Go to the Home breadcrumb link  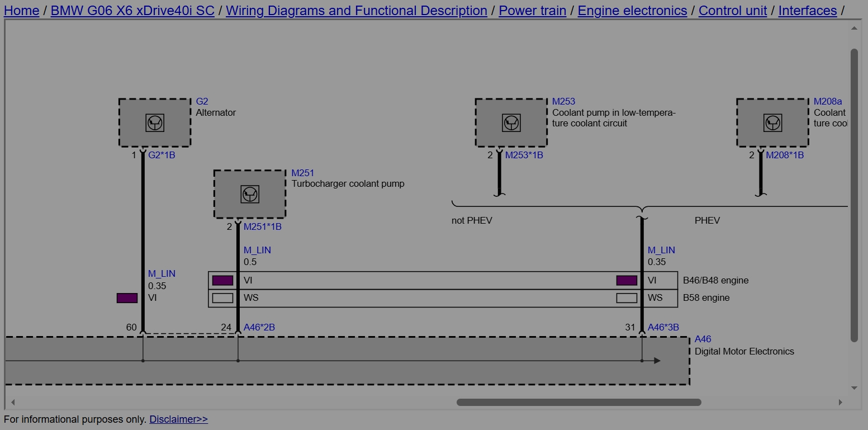click(x=21, y=11)
